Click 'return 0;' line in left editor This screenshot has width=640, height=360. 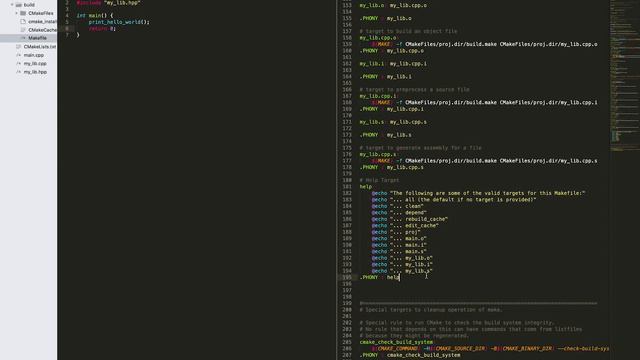(102, 29)
